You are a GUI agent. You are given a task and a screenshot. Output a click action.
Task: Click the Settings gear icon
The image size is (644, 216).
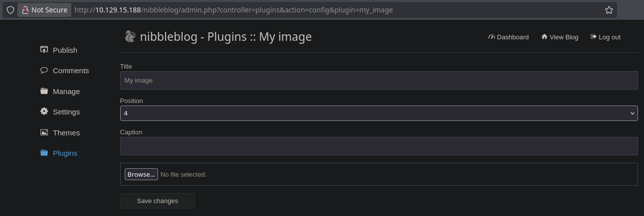coord(44,111)
